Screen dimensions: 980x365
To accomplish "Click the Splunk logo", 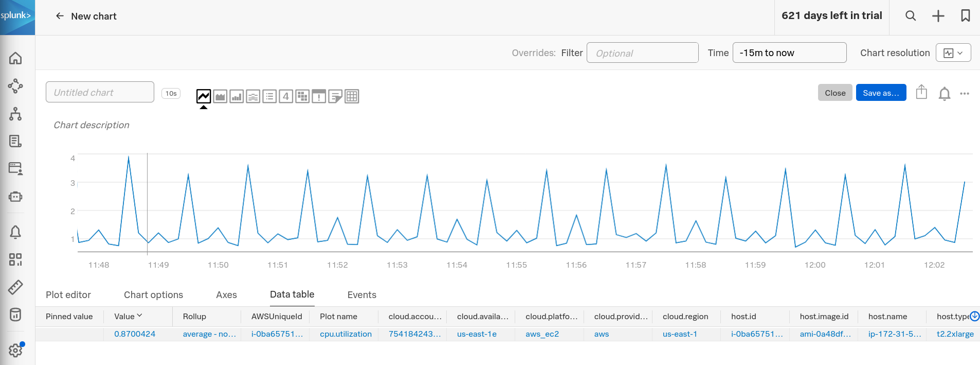I will coord(17,17).
